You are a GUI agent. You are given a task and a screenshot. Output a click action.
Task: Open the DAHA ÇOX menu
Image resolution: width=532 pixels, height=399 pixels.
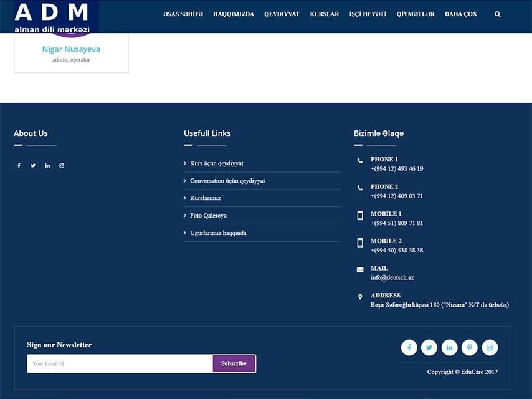coord(460,14)
